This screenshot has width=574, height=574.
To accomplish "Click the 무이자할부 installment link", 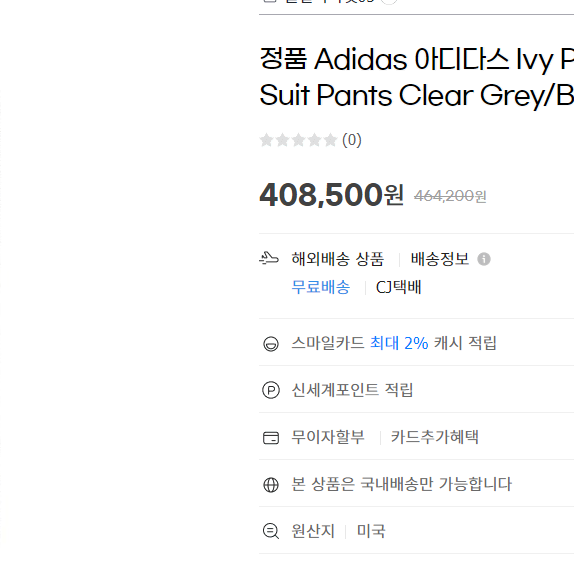I will 328,437.
